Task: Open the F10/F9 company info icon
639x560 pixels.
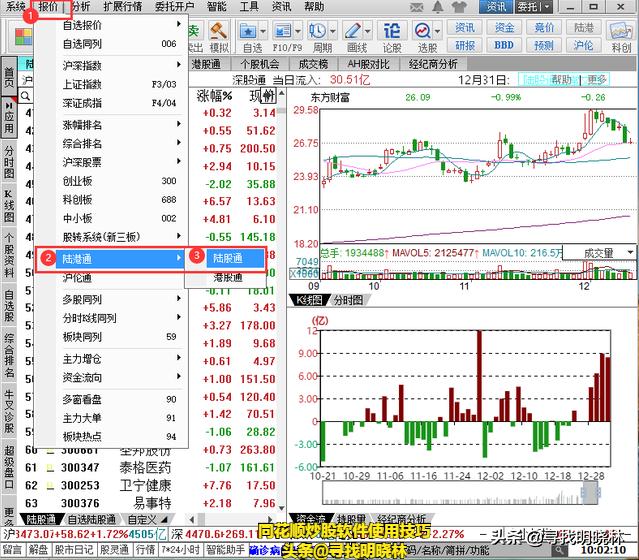Action: coord(283,31)
